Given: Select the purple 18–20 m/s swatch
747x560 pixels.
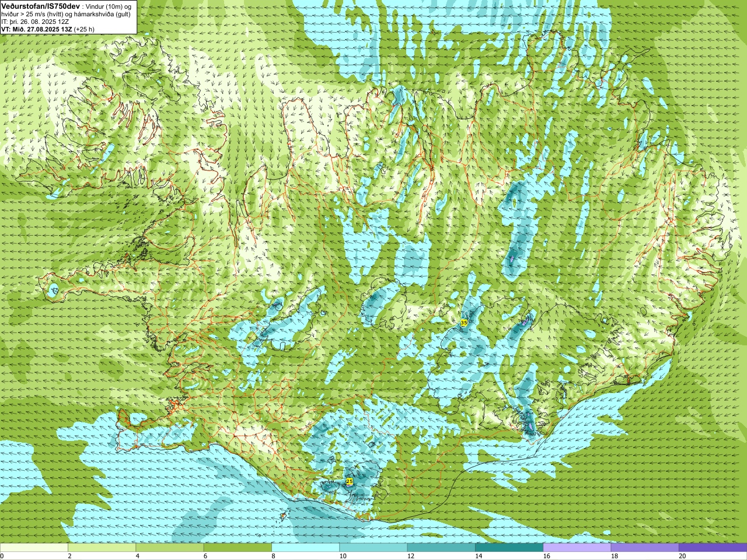Looking at the screenshot, I should coord(645,548).
